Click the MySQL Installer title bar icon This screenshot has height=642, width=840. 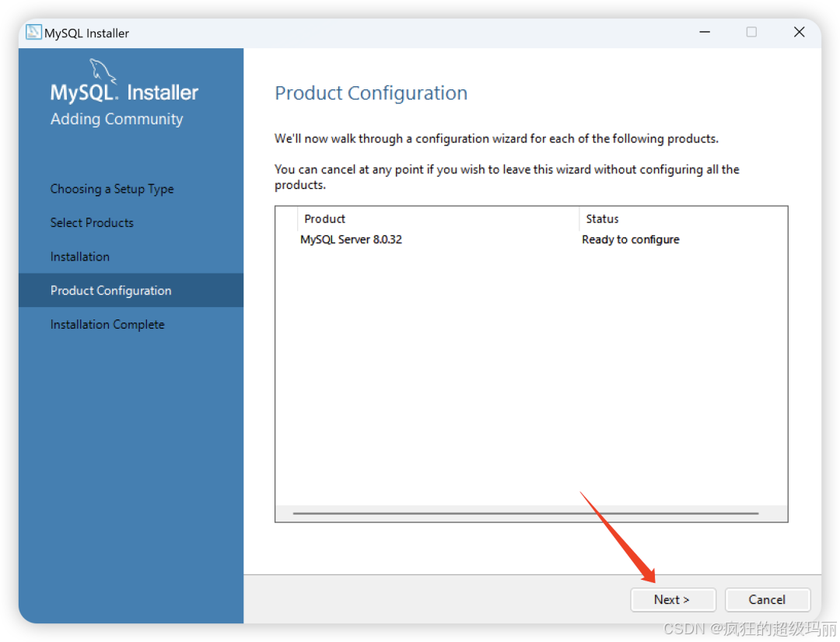33,32
